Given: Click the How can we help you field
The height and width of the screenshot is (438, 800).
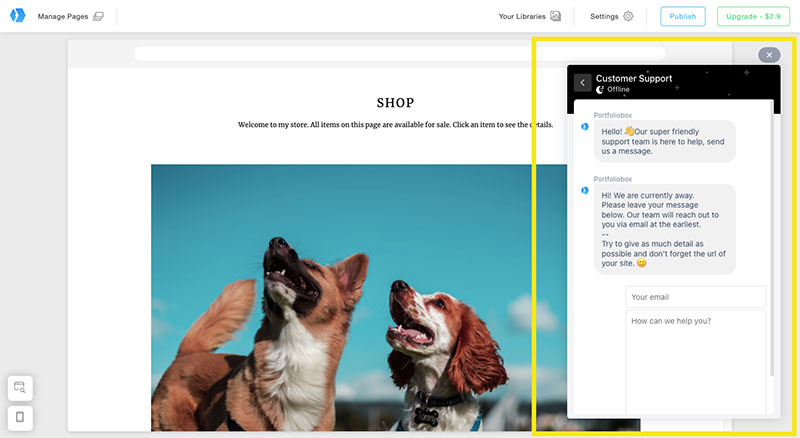Looking at the screenshot, I should coord(695,362).
